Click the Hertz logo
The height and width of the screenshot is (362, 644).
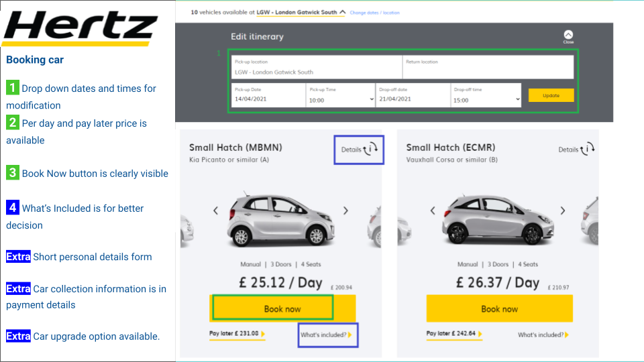click(x=80, y=27)
